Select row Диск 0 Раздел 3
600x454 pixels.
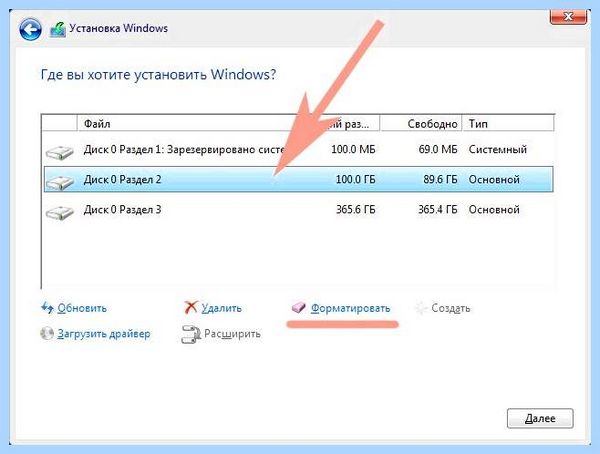coord(298,210)
